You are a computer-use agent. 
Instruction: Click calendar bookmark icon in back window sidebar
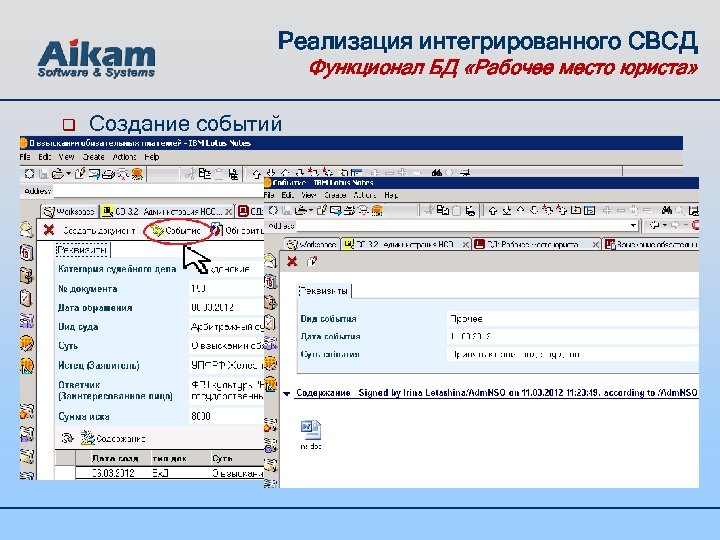(x=27, y=252)
